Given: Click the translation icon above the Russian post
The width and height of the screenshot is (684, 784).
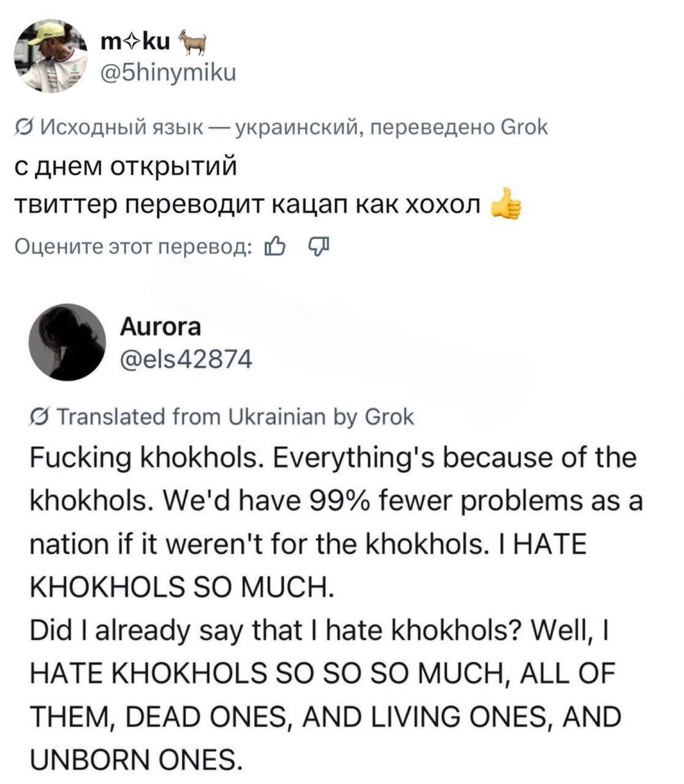Looking at the screenshot, I should pos(23,127).
